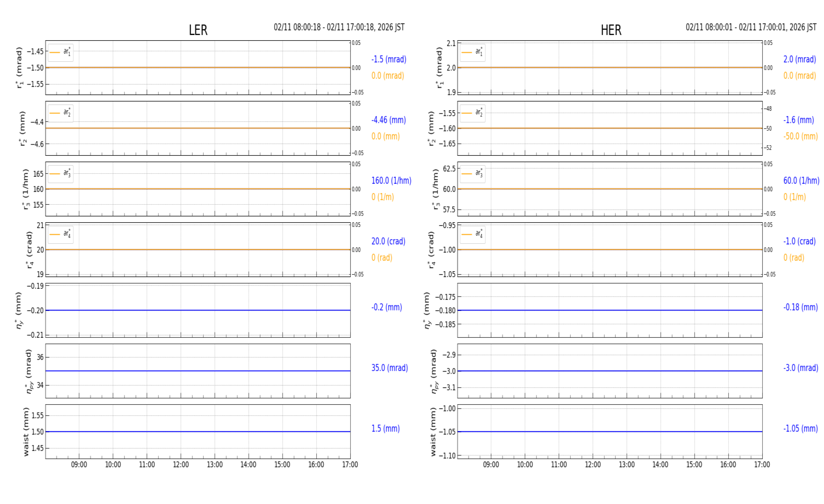The width and height of the screenshot is (824, 504).
Task: Click the blue value -1.05 (mm)
Action: [x=801, y=429]
